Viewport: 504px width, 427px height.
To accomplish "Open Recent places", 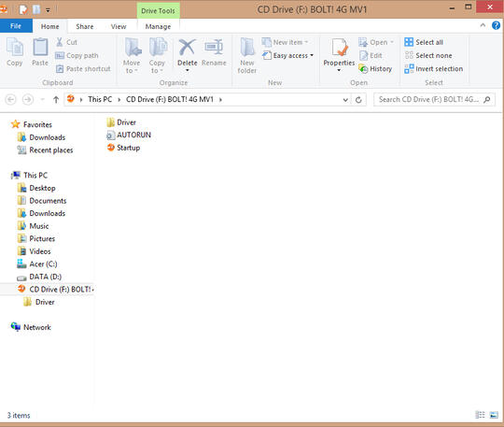I will (x=45, y=149).
